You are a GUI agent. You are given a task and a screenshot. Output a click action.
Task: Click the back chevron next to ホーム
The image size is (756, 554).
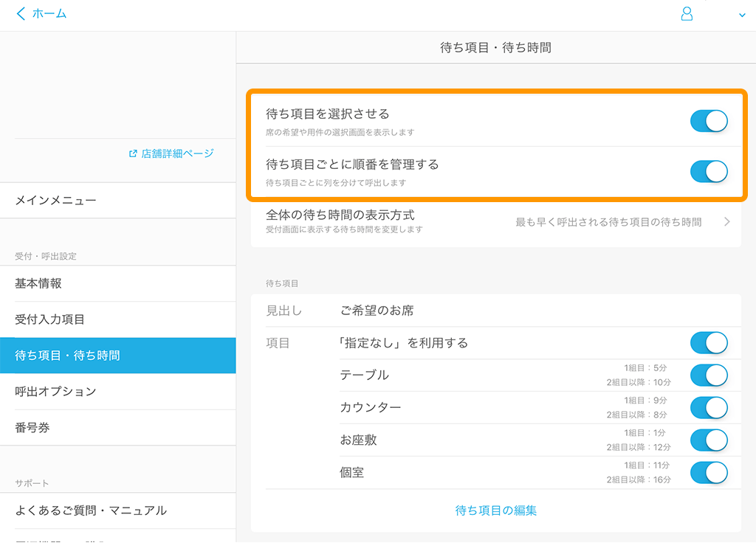[21, 13]
